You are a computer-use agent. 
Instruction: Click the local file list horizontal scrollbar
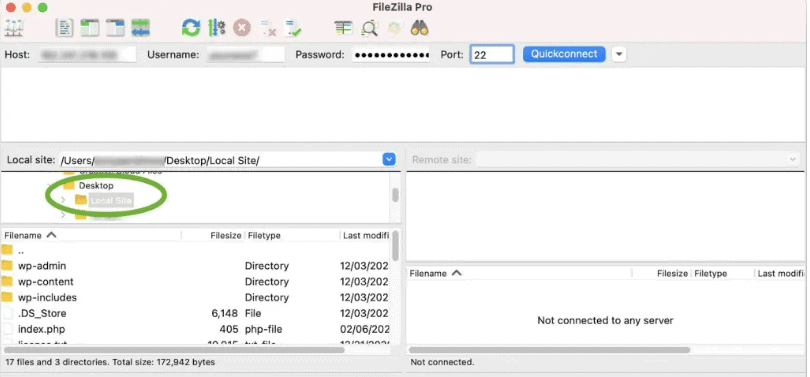[175, 350]
